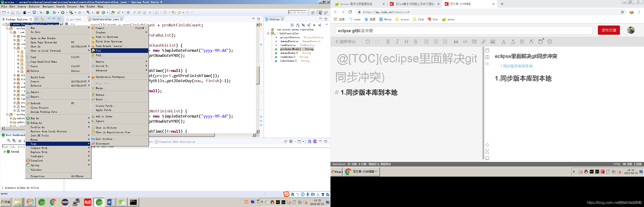644x207 pixels.
Task: Toggle the Validate checkbox in context menu
Action: (28, 170)
